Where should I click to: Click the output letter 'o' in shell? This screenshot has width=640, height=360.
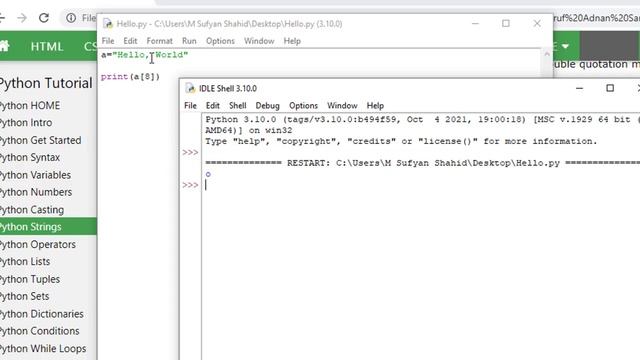[x=208, y=174]
